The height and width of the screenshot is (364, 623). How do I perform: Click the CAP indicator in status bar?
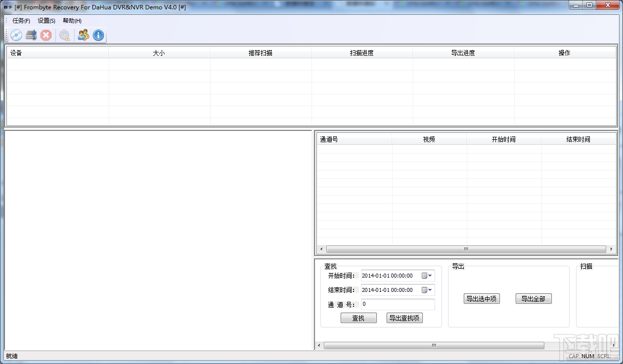pyautogui.click(x=574, y=356)
